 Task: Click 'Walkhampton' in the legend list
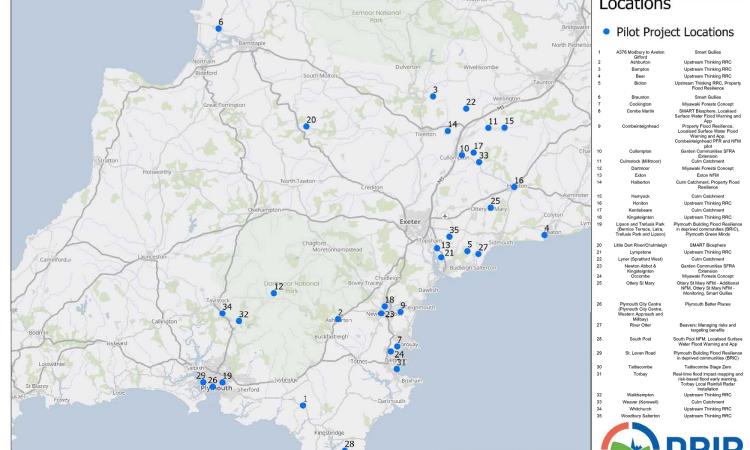pos(640,395)
